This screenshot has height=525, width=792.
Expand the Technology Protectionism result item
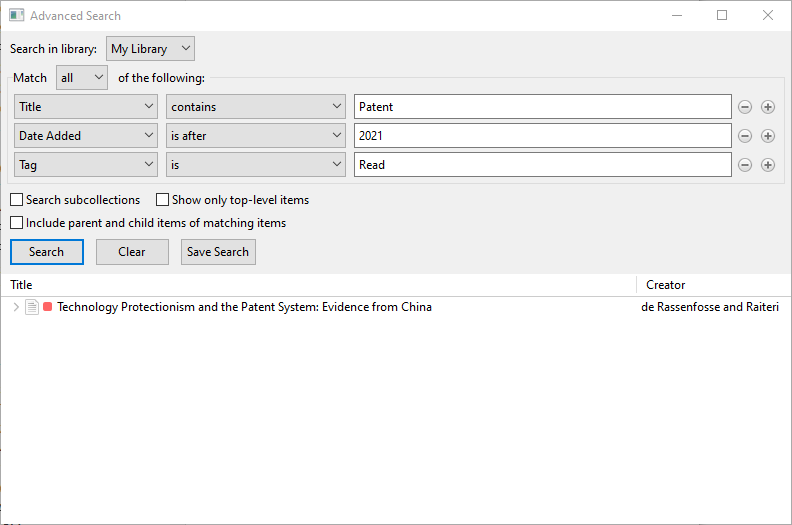click(16, 307)
